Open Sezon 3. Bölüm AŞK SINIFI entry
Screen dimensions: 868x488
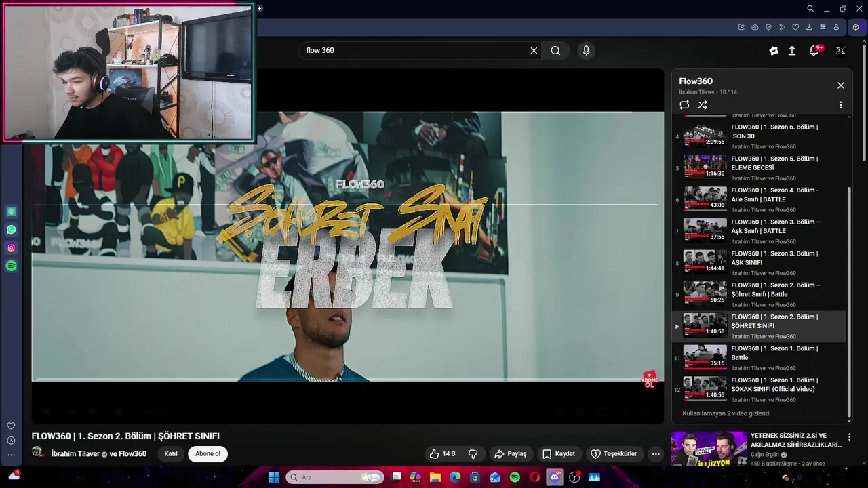point(759,263)
